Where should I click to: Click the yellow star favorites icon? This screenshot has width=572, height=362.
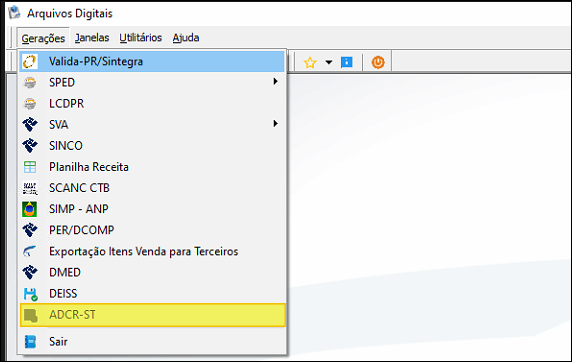point(310,62)
